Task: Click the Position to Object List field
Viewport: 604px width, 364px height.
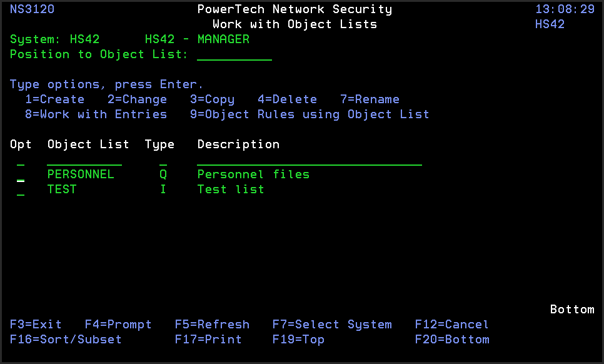Action: pyautogui.click(x=234, y=55)
